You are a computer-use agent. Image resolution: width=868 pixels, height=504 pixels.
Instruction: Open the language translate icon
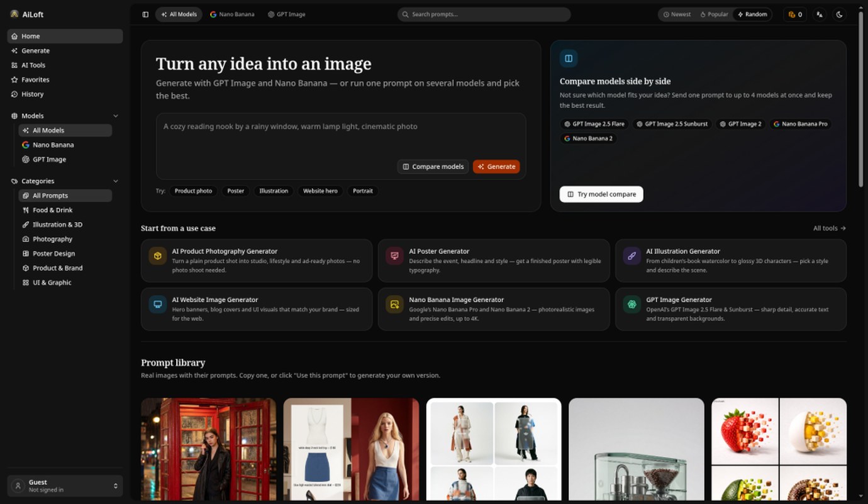819,14
